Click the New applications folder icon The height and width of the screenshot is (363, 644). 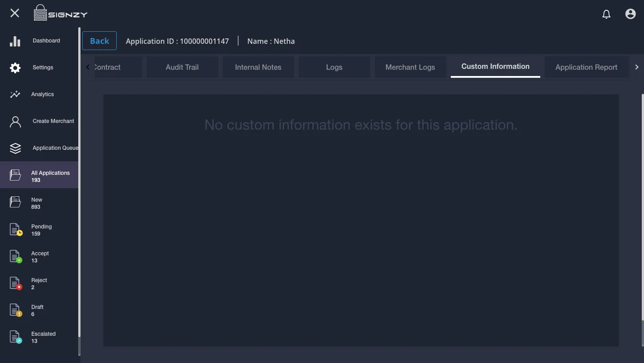[15, 202]
